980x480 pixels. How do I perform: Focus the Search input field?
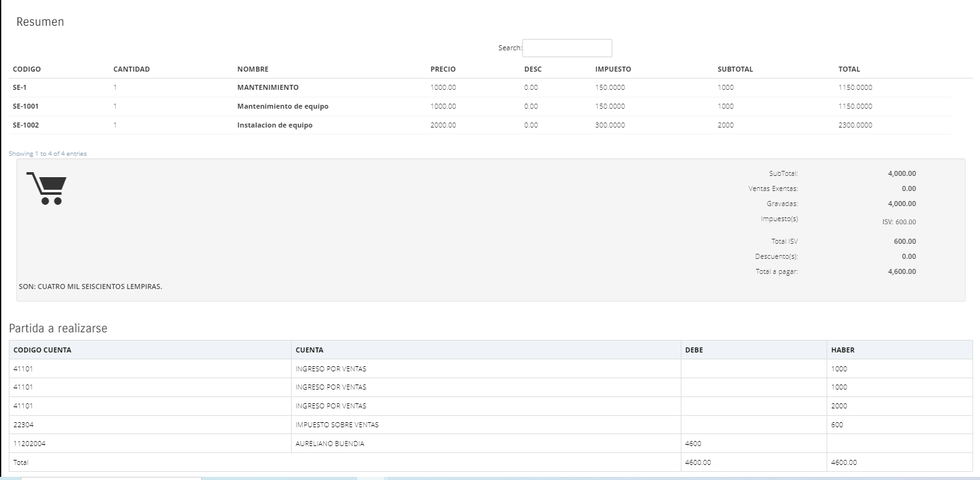[x=567, y=48]
